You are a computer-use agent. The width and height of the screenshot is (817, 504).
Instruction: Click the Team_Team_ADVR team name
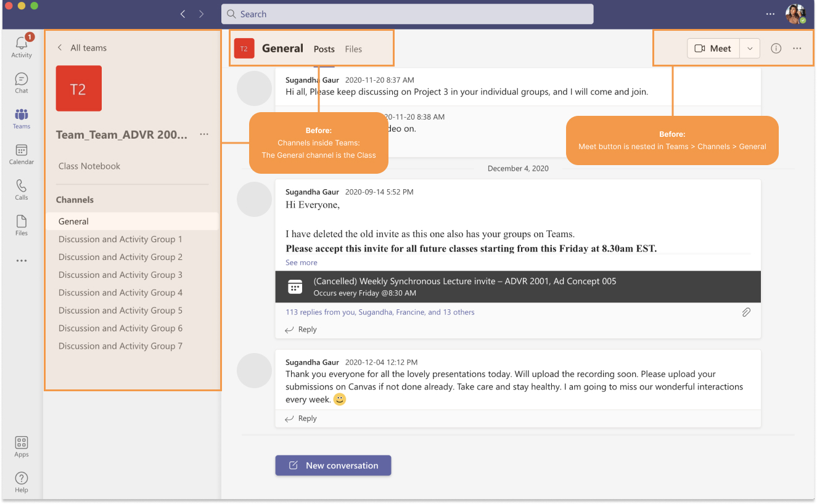point(121,134)
